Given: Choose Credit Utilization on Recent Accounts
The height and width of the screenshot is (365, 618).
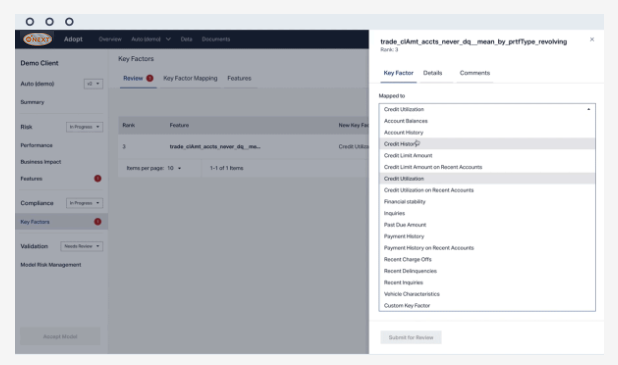Looking at the screenshot, I should [x=487, y=190].
